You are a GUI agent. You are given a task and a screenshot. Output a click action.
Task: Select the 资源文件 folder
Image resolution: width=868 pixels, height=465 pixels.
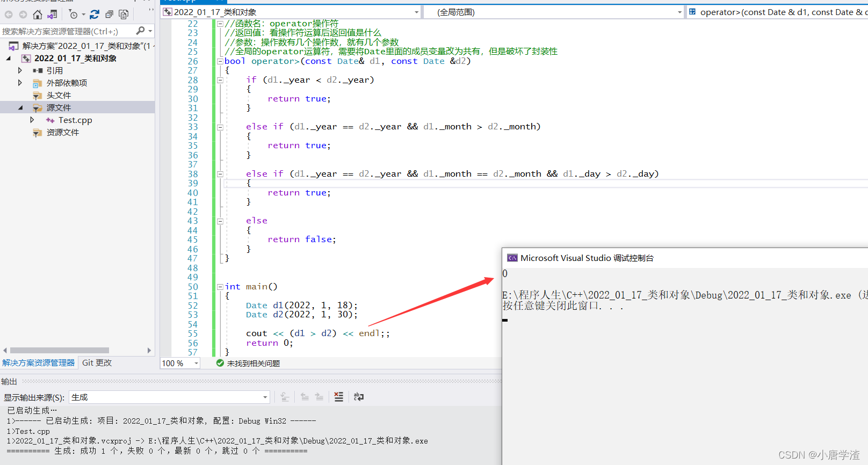tap(62, 132)
